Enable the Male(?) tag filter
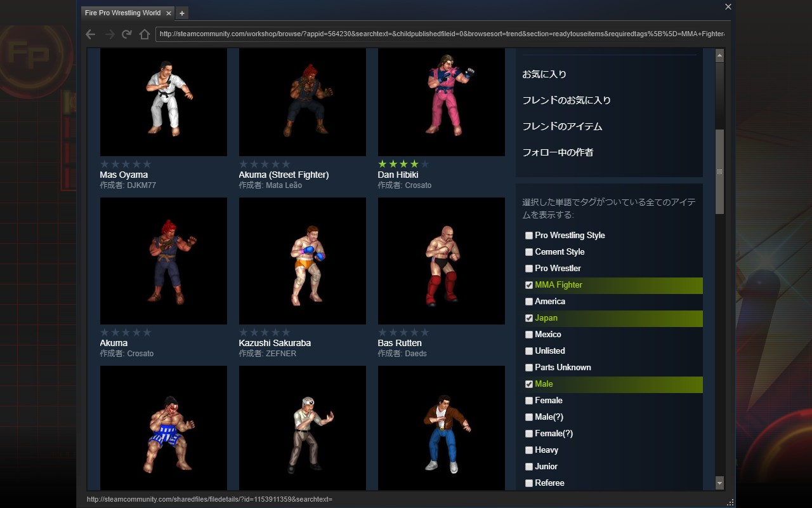The width and height of the screenshot is (812, 508). click(529, 417)
